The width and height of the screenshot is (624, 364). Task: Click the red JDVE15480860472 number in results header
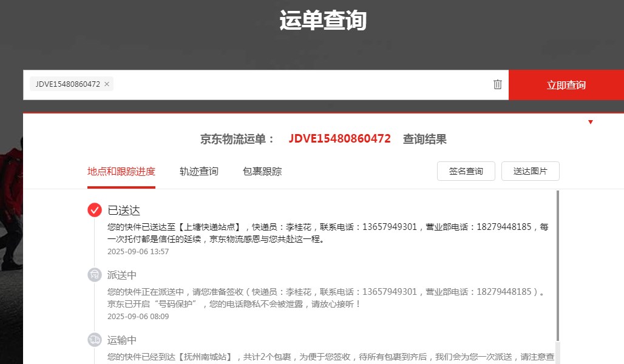[x=339, y=139]
